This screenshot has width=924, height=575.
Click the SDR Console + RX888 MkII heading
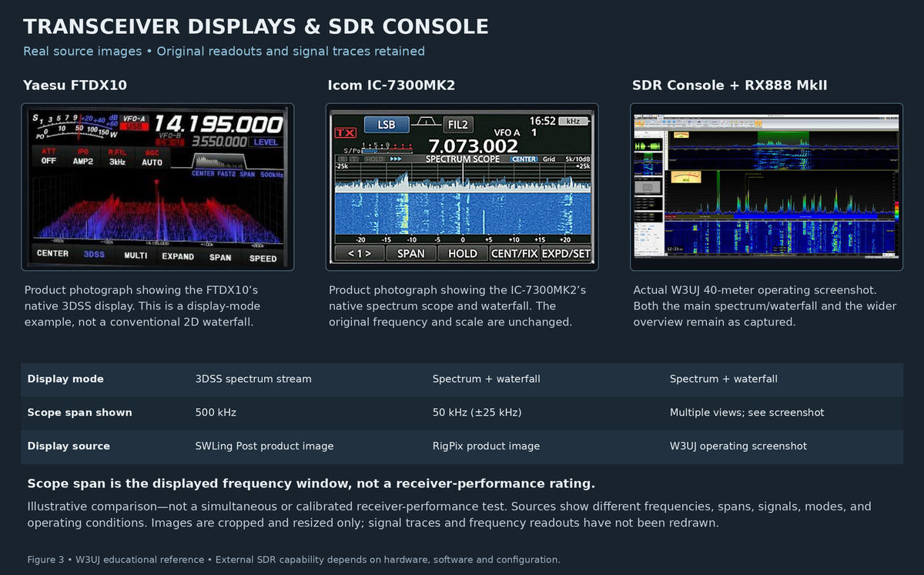pyautogui.click(x=730, y=85)
